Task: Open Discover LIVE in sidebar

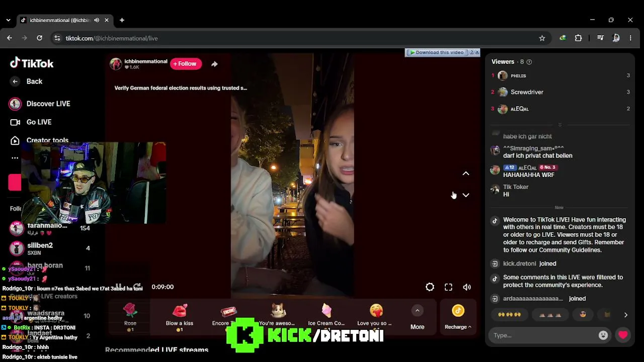Action: [x=39, y=104]
